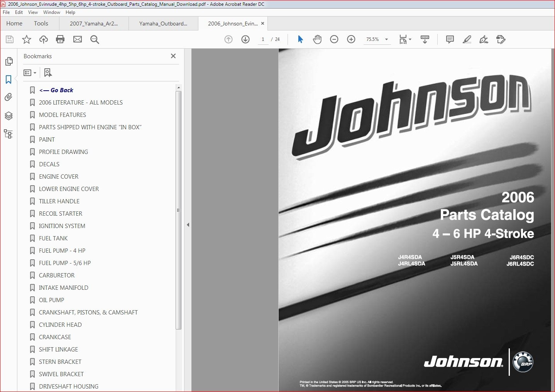The height and width of the screenshot is (392, 555).
Task: Select the FUEL PUMP - 4 HP bookmark
Action: tap(62, 251)
